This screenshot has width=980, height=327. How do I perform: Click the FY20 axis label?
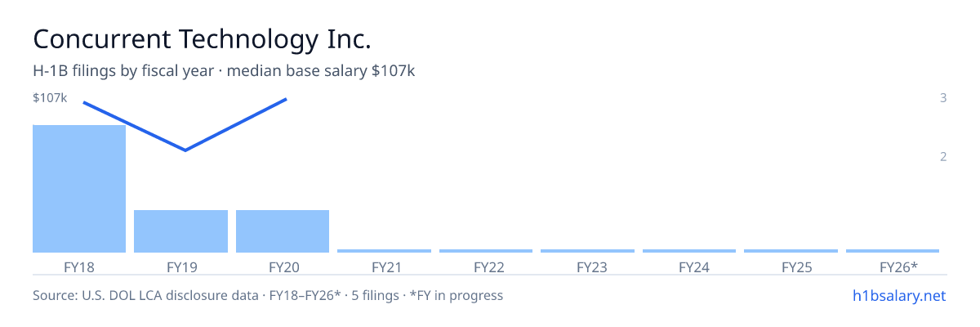pyautogui.click(x=283, y=267)
